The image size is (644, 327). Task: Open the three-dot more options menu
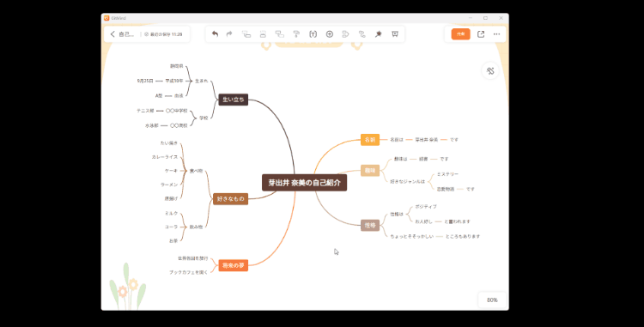click(x=496, y=34)
